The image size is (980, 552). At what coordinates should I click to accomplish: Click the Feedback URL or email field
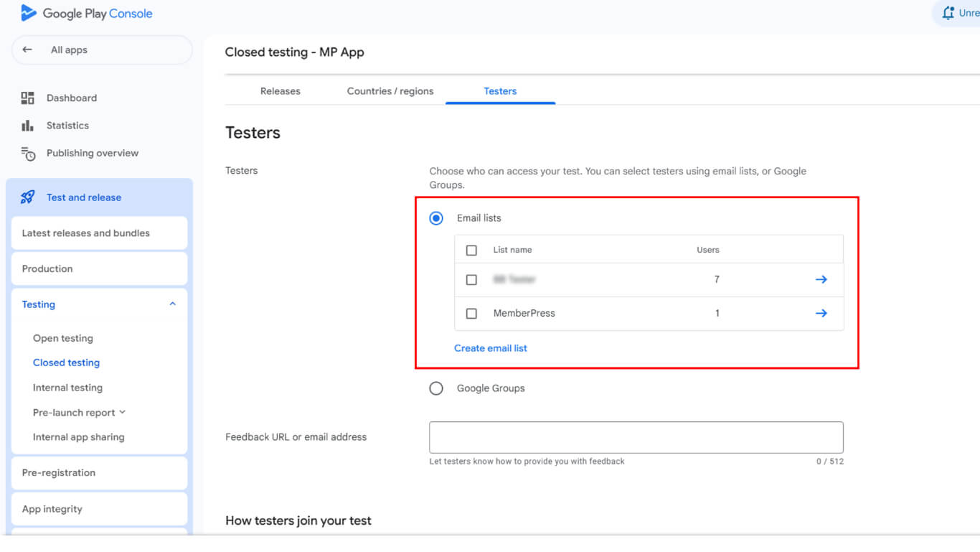(636, 437)
